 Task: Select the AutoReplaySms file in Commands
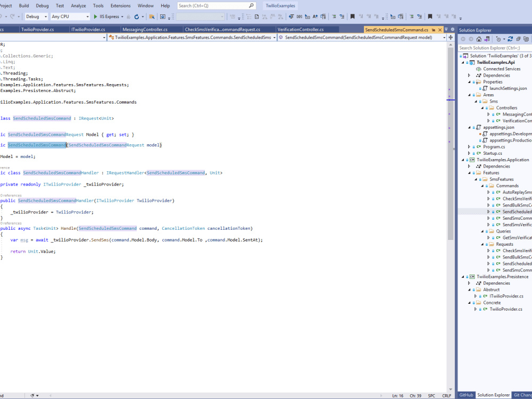(517, 193)
